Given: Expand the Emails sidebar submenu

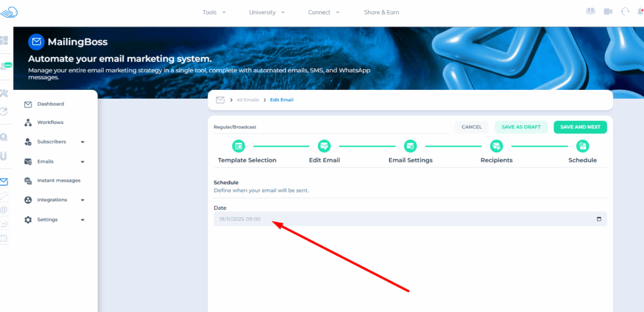Looking at the screenshot, I should pyautogui.click(x=82, y=162).
